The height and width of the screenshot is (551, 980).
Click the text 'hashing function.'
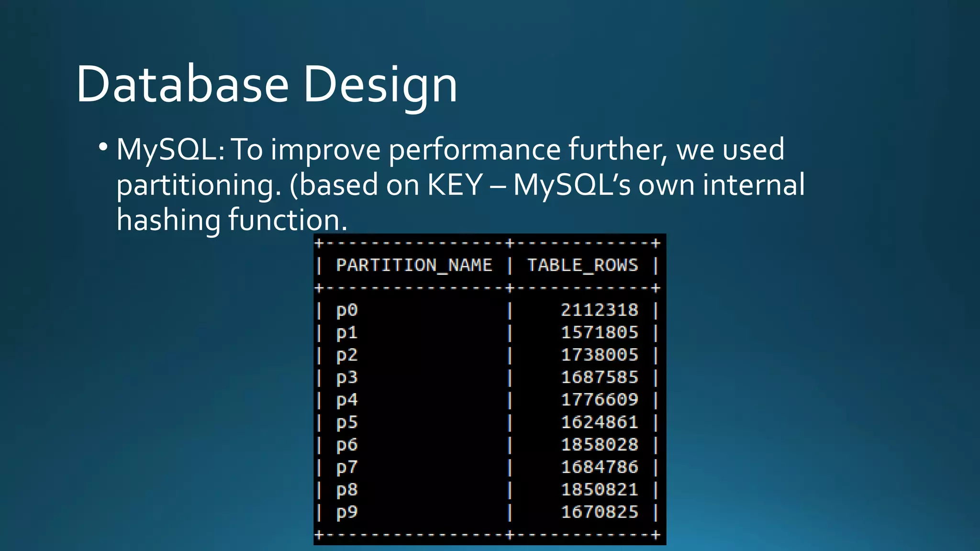(232, 220)
